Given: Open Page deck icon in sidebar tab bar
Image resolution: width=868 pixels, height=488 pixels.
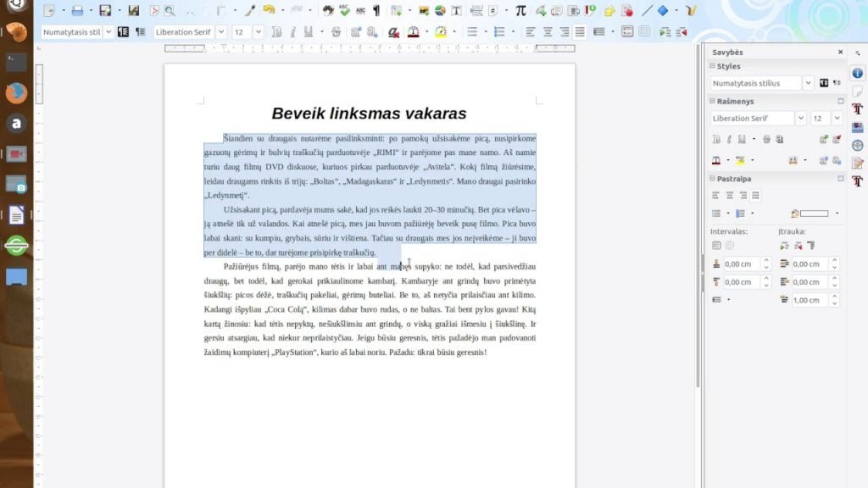Looking at the screenshot, I should tap(858, 91).
